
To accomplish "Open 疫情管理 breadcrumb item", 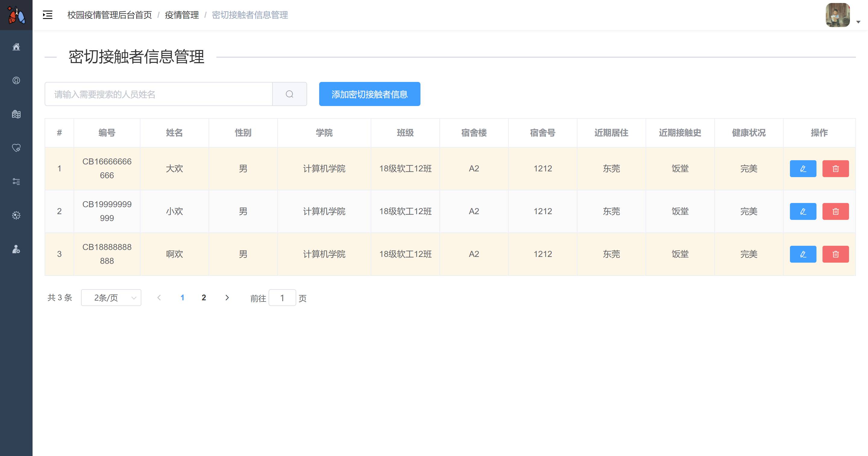I will tap(182, 15).
